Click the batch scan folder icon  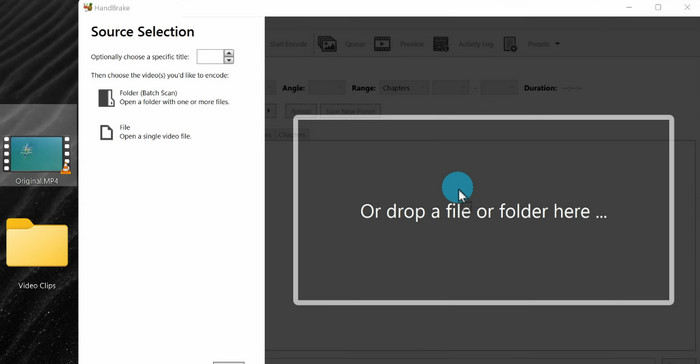tap(106, 98)
